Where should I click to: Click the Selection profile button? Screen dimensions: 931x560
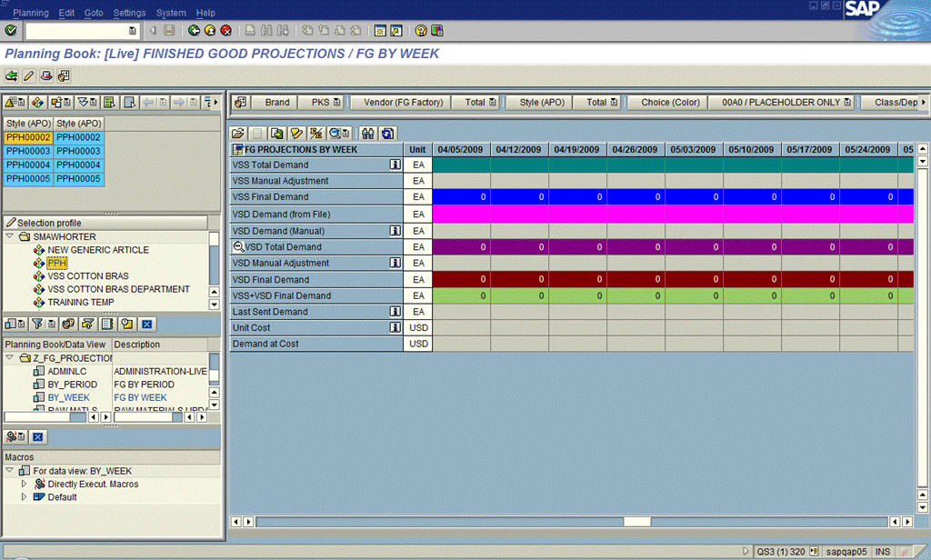pos(106,223)
